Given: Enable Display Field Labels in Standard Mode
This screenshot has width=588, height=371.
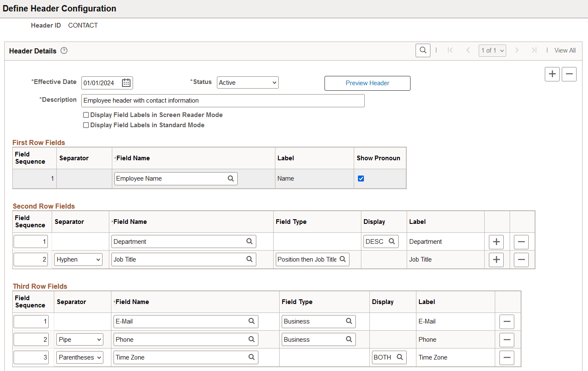Looking at the screenshot, I should click(x=86, y=125).
